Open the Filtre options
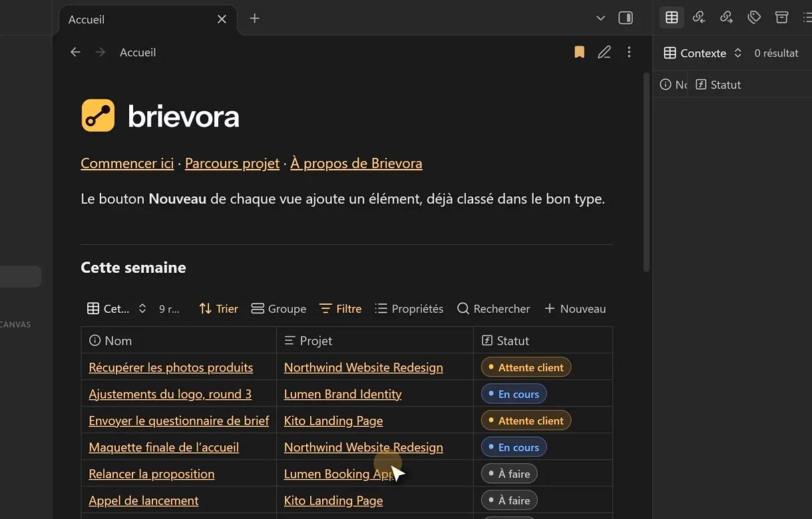 [x=340, y=309]
